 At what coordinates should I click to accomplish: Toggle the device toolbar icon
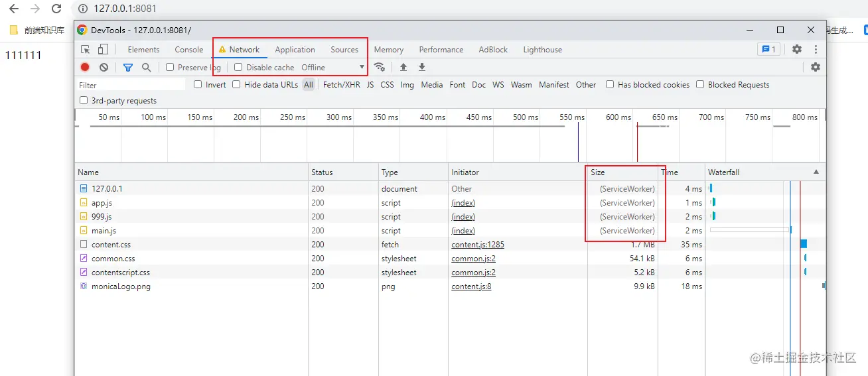pos(103,50)
